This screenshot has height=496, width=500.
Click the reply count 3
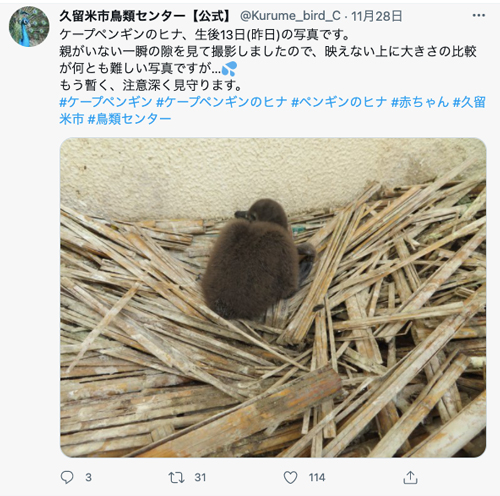88,477
